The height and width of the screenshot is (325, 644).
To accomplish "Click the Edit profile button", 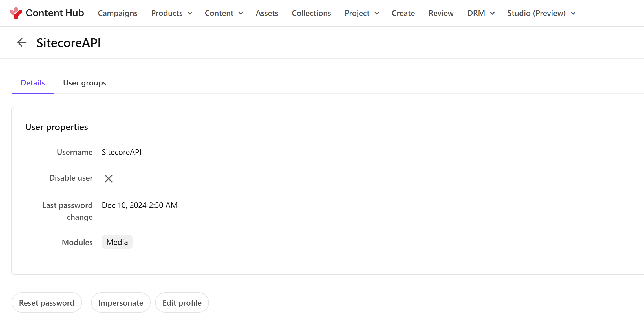I will [182, 303].
